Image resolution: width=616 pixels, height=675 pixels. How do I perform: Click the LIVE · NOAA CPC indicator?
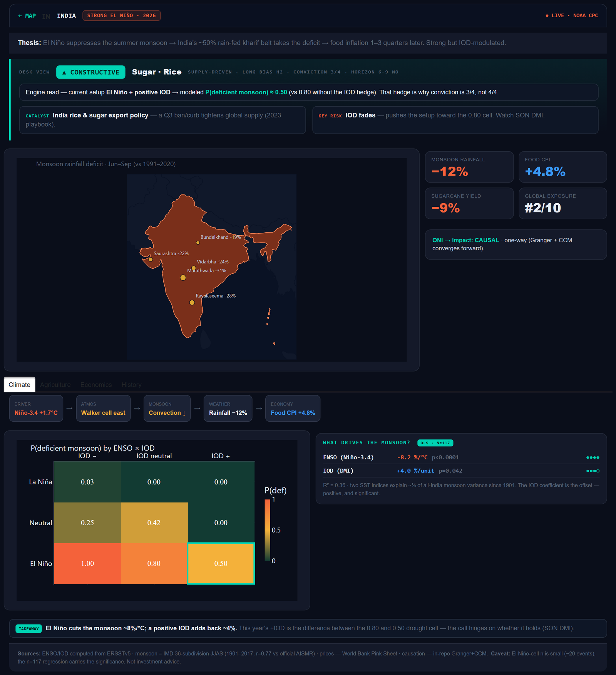point(572,16)
